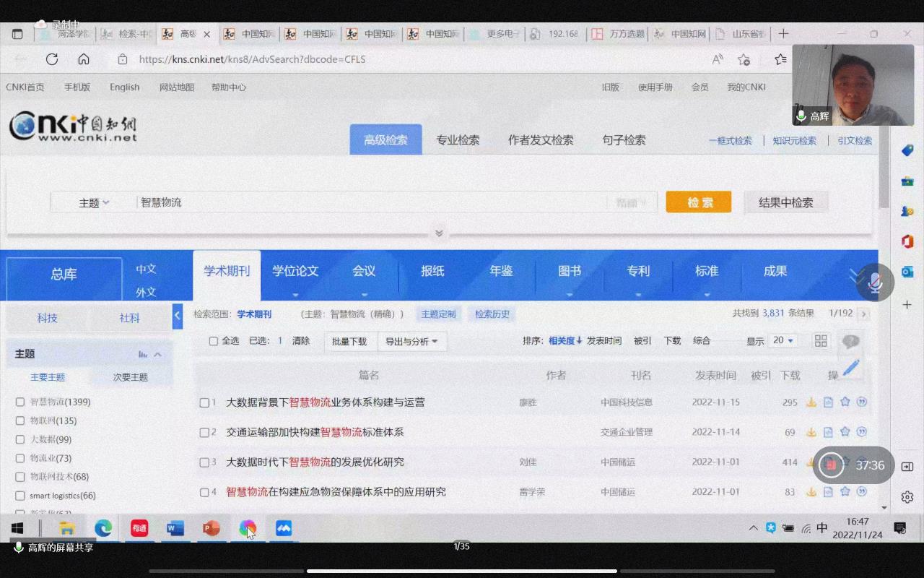Download the article in result row 1

point(811,402)
